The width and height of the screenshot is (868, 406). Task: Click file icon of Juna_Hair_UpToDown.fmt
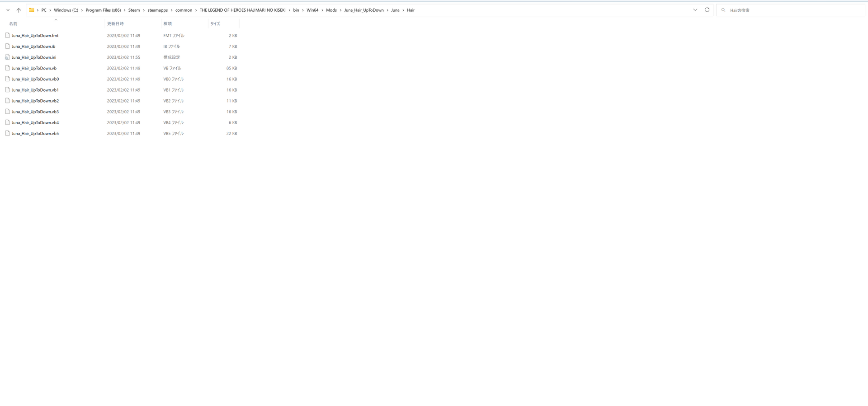7,35
